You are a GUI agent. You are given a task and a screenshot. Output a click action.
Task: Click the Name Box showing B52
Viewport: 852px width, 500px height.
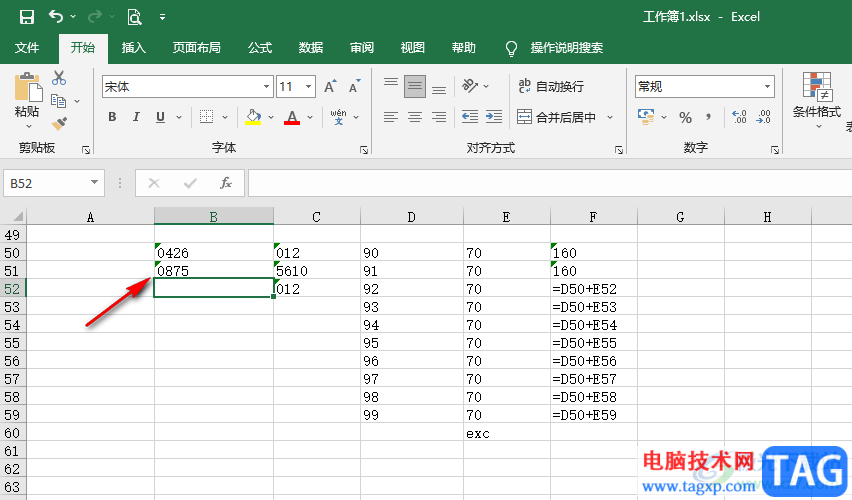coord(48,184)
